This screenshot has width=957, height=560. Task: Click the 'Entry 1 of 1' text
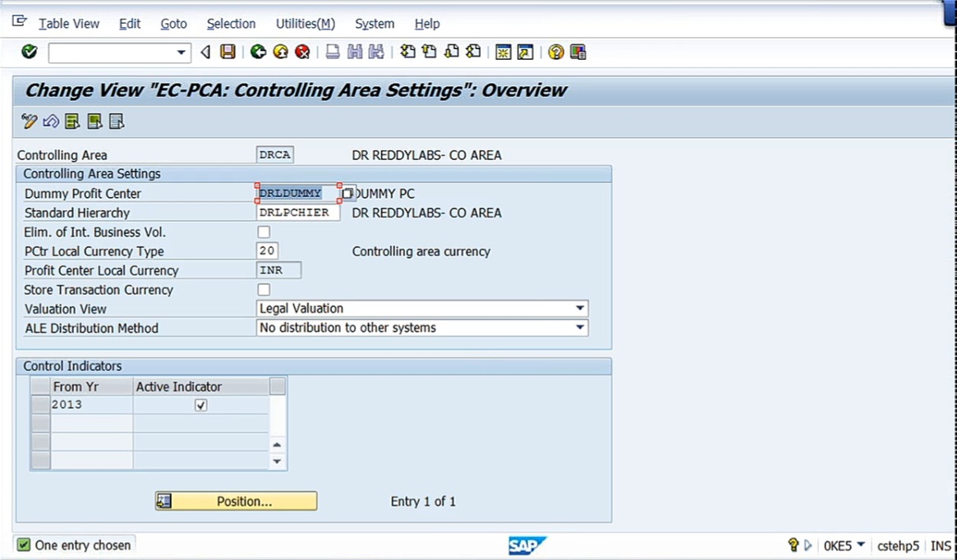click(x=423, y=502)
